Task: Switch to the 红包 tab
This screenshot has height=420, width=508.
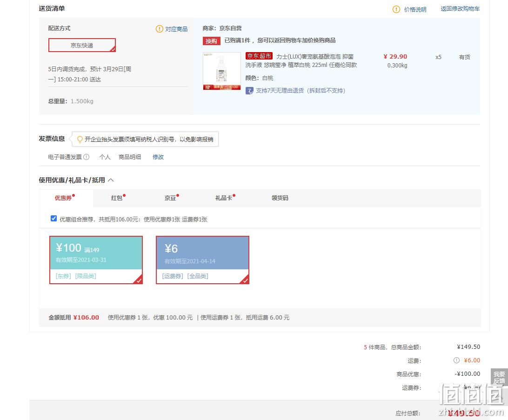Action: [117, 198]
